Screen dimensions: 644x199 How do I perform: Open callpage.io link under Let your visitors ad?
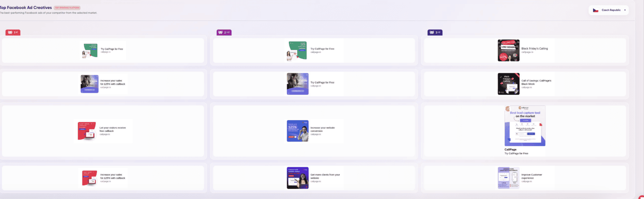tap(105, 134)
